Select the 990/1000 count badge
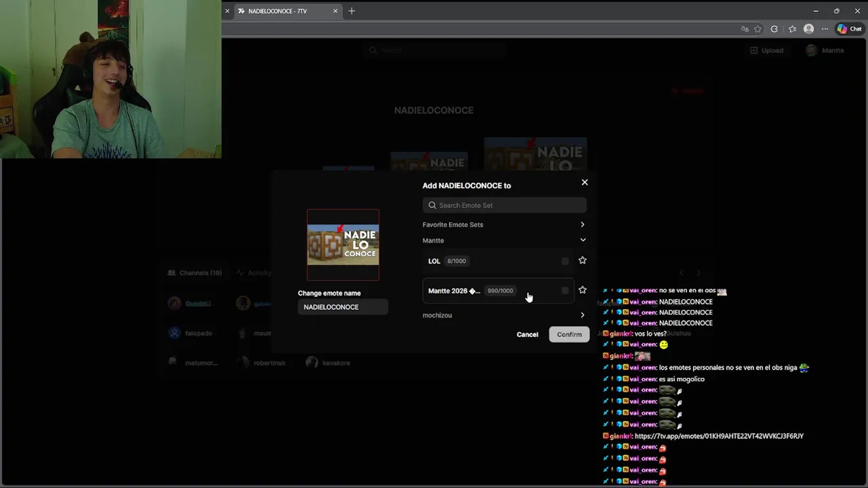The height and width of the screenshot is (488, 868). point(500,291)
